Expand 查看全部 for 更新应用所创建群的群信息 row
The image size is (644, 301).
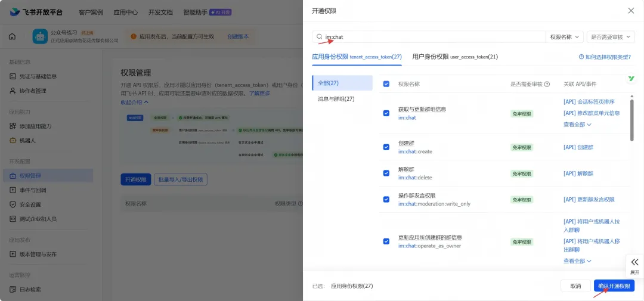point(577,260)
